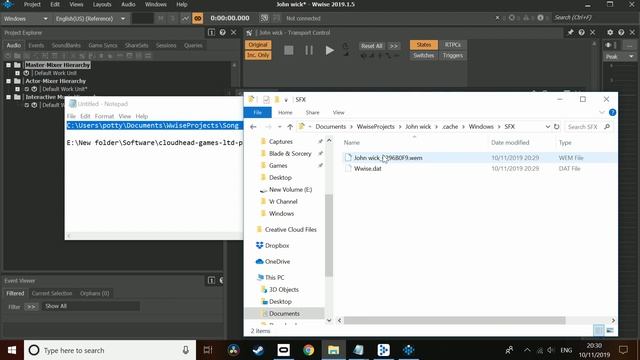Expand Default Work Unit under Master-Mixer Hierarchy
The height and width of the screenshot is (360, 640).
pyautogui.click(x=18, y=73)
